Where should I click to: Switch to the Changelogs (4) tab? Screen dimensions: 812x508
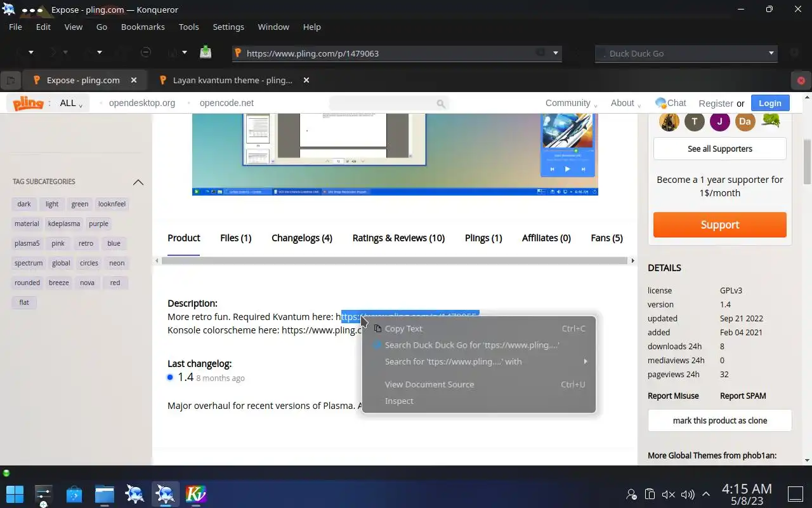pyautogui.click(x=302, y=237)
